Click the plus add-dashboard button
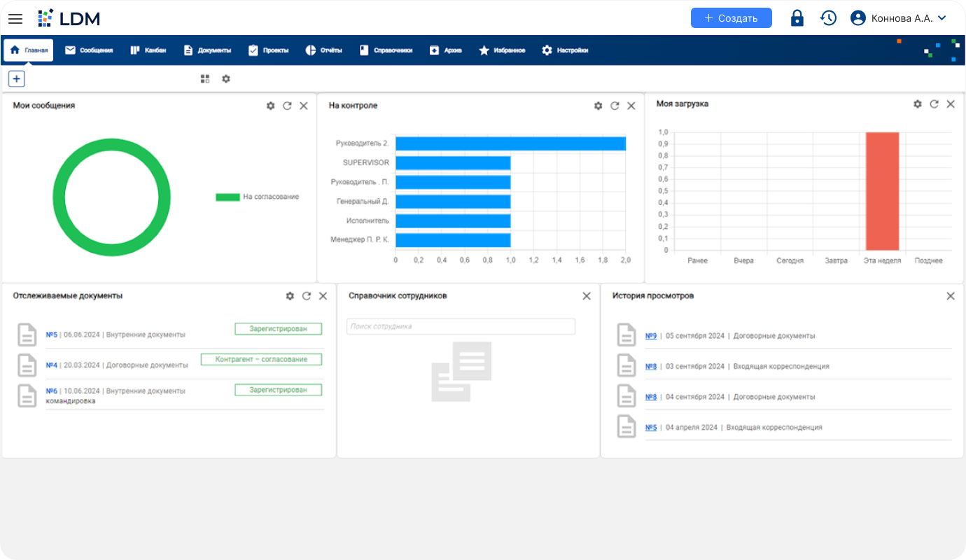 pyautogui.click(x=17, y=78)
